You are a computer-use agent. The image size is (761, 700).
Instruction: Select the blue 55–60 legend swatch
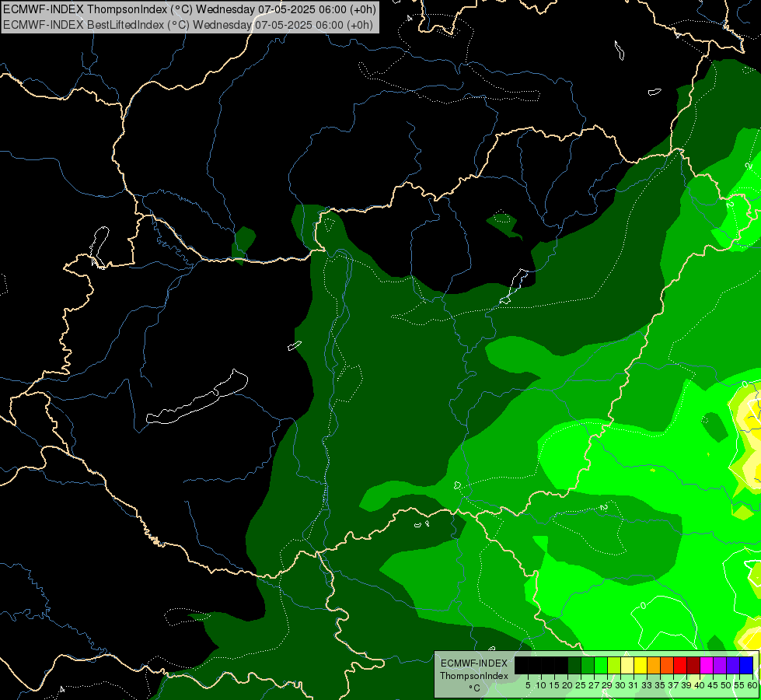(x=746, y=665)
